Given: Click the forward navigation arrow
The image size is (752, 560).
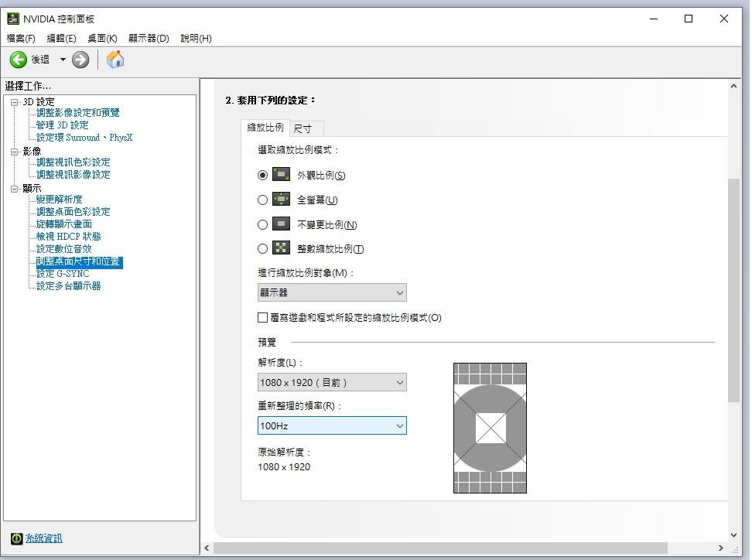Looking at the screenshot, I should (80, 59).
